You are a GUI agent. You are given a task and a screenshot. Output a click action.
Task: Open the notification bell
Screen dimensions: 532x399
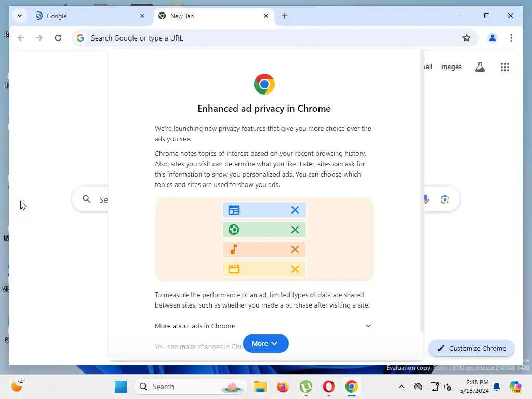click(x=497, y=387)
